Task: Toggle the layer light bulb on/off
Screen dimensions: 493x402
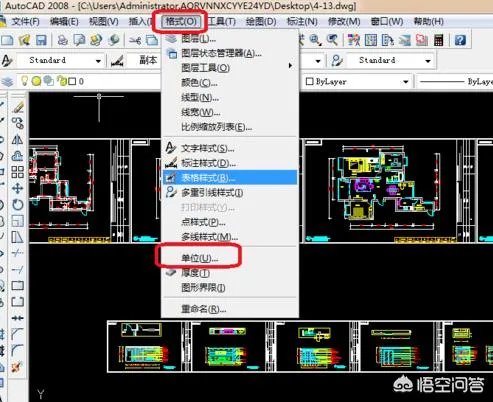Action: point(24,81)
